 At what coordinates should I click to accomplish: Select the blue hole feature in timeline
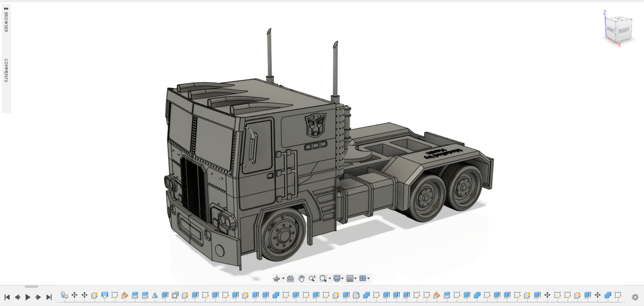(105, 295)
